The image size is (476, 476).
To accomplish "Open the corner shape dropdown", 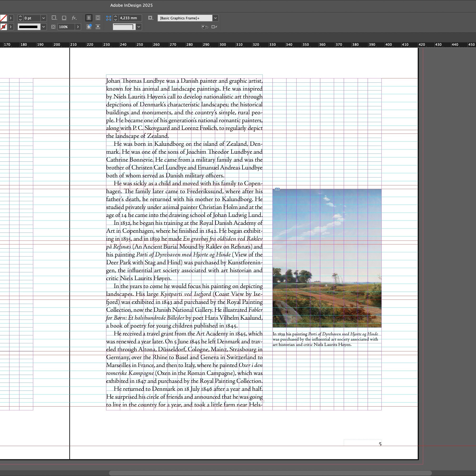I will 139,27.
